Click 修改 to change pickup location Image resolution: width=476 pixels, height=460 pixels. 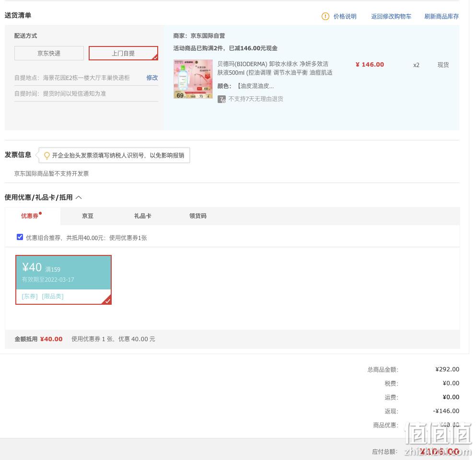(152, 78)
